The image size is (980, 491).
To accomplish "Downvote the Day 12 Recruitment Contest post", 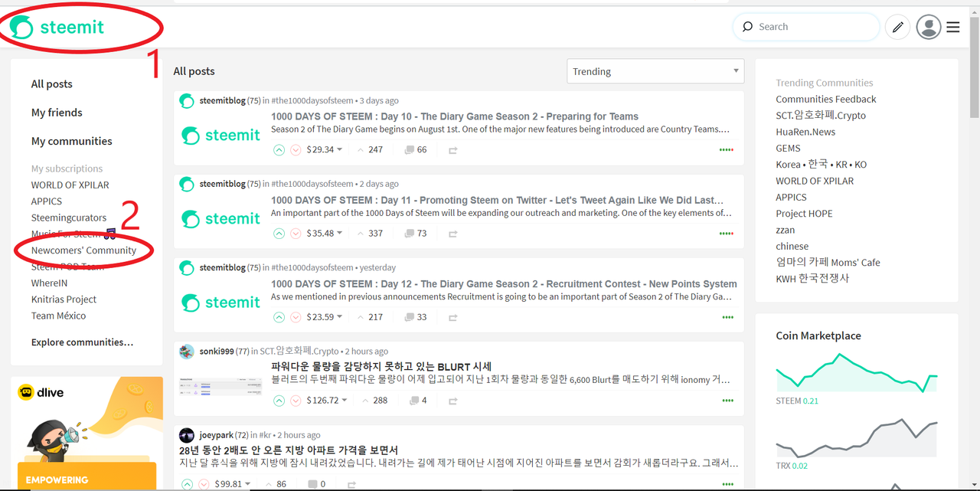I will (x=296, y=317).
